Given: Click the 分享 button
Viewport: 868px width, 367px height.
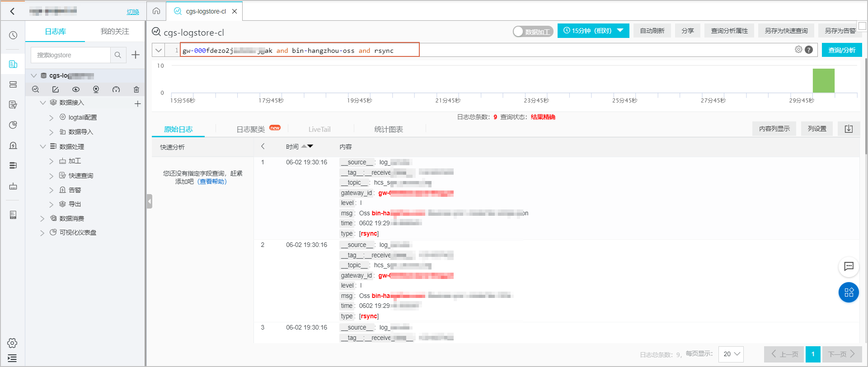Looking at the screenshot, I should click(688, 31).
